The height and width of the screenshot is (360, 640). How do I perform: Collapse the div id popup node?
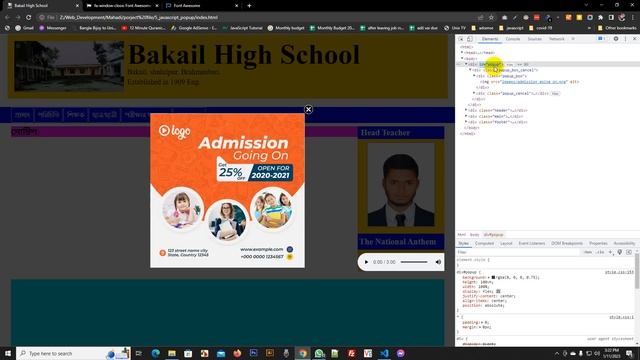point(466,64)
